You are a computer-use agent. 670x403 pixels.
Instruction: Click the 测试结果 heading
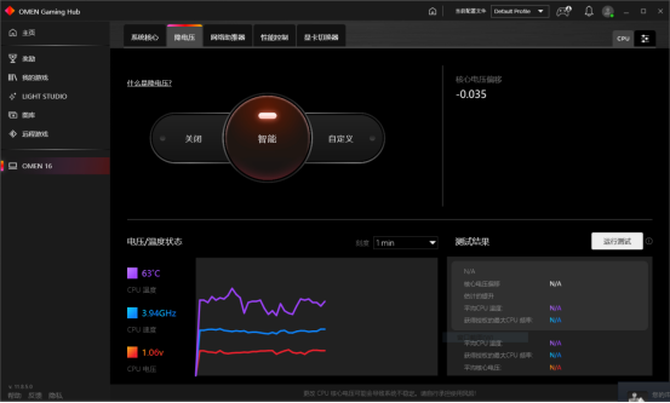[472, 241]
